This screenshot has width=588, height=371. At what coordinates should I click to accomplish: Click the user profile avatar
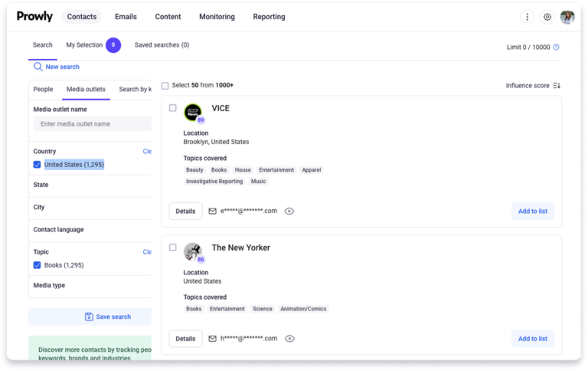(567, 17)
